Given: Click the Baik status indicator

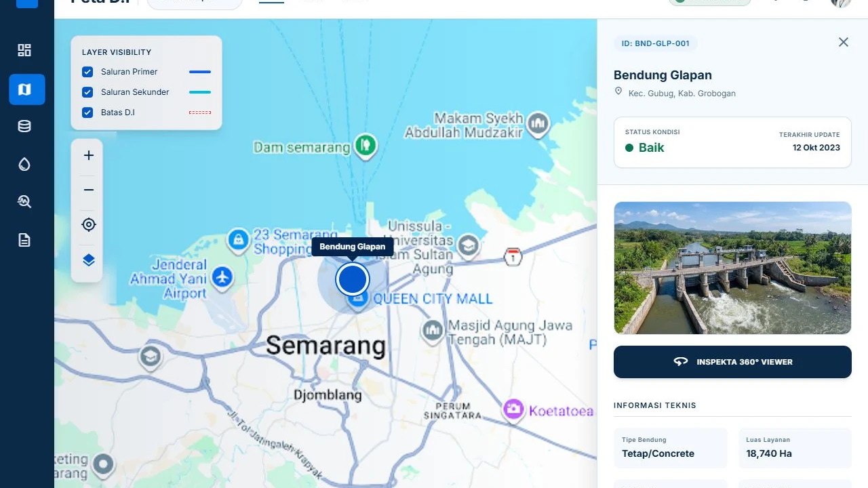Looking at the screenshot, I should tap(645, 148).
